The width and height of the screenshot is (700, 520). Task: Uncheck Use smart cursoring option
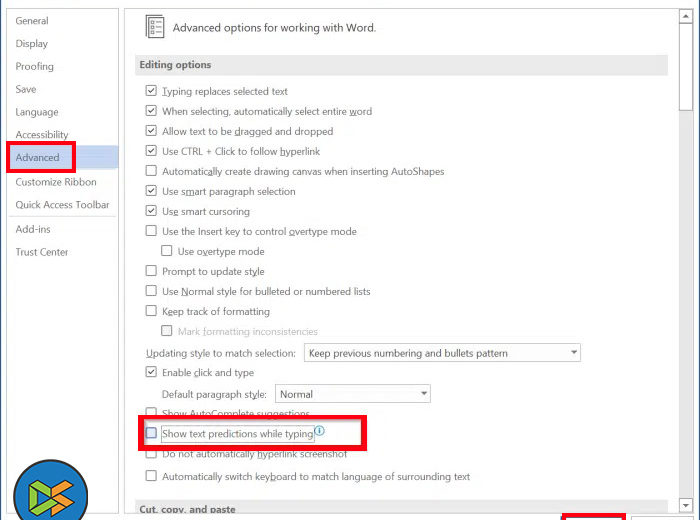152,211
